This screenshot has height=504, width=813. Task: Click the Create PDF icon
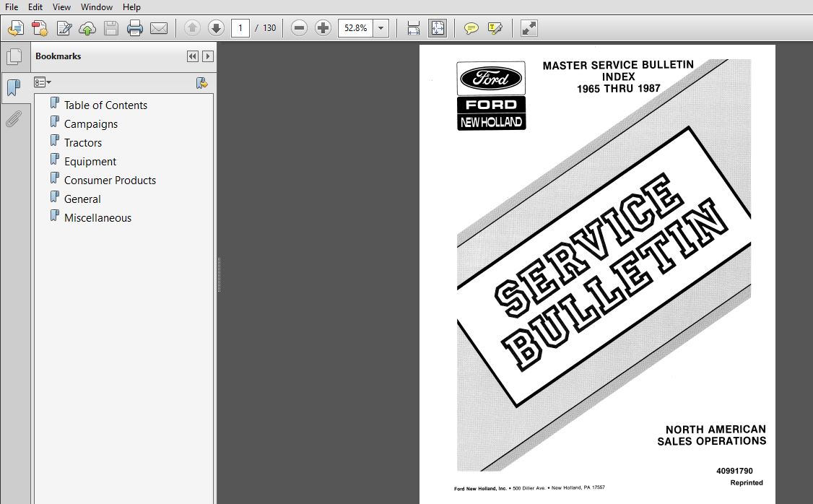tap(40, 28)
